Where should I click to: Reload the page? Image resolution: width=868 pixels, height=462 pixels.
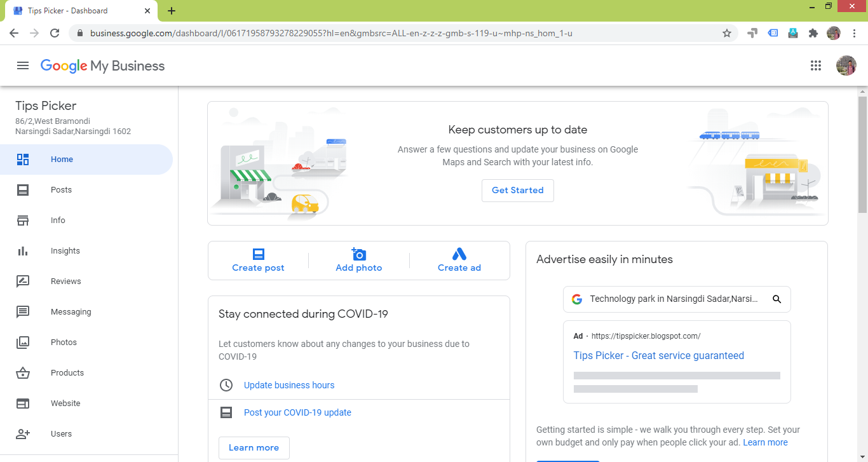55,33
